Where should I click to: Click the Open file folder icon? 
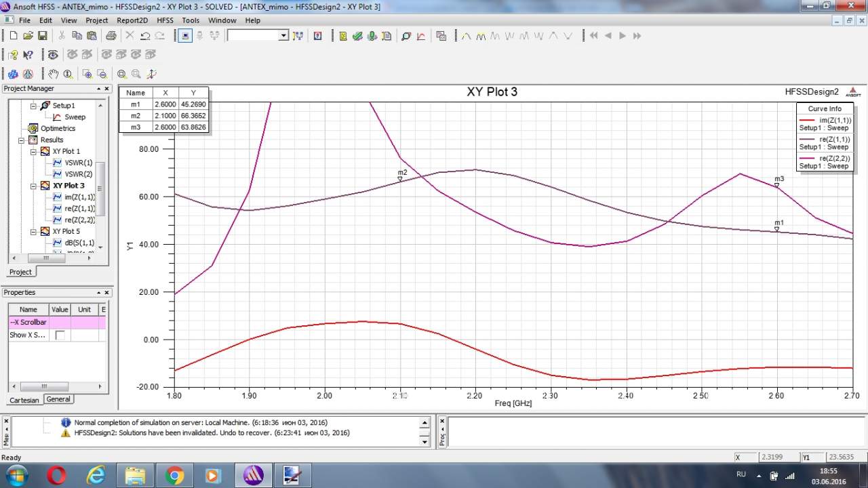(28, 36)
